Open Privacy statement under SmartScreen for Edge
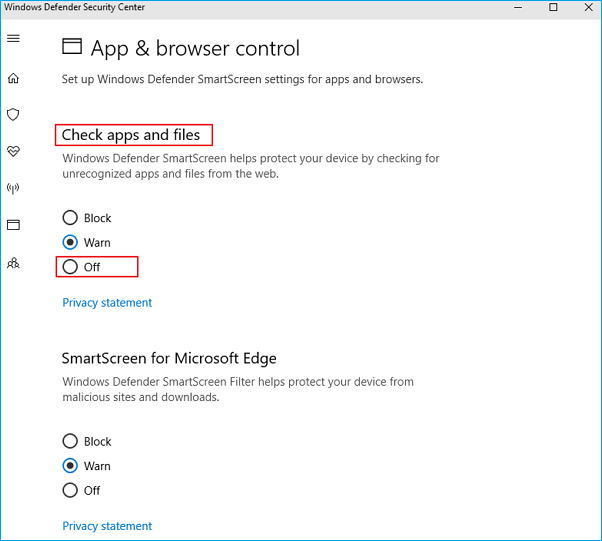Image resolution: width=602 pixels, height=541 pixels. [107, 526]
